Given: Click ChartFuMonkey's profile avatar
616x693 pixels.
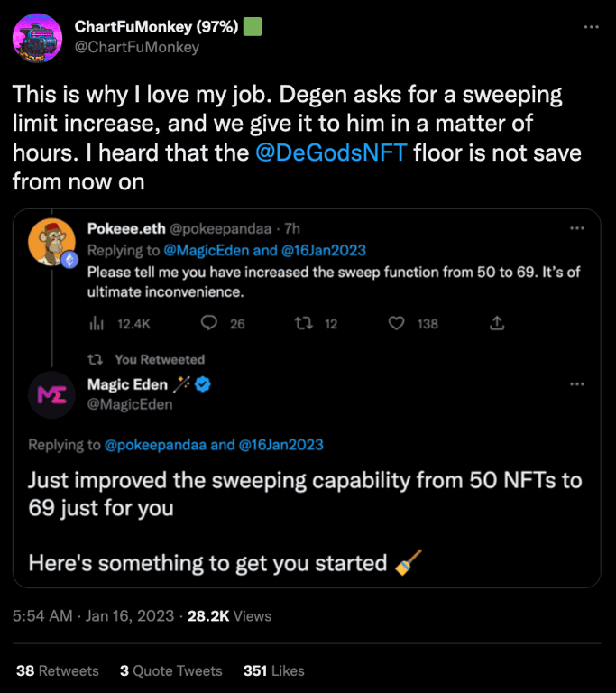Looking at the screenshot, I should pos(36,38).
